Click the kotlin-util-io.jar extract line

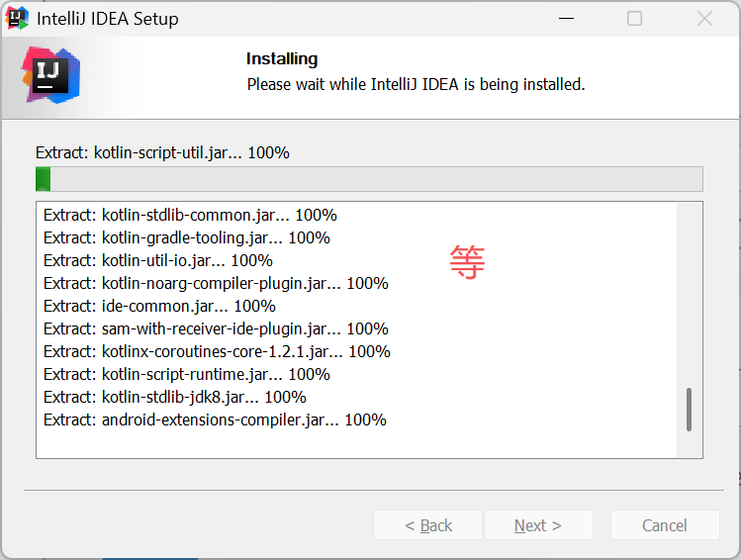coord(158,260)
